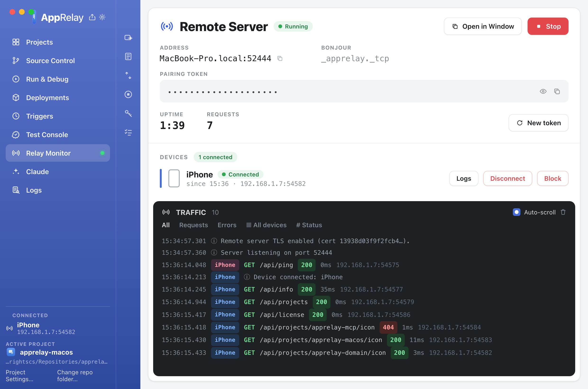588x389 pixels.
Task: Click the apprelay-macos project icon
Action: coord(11,352)
